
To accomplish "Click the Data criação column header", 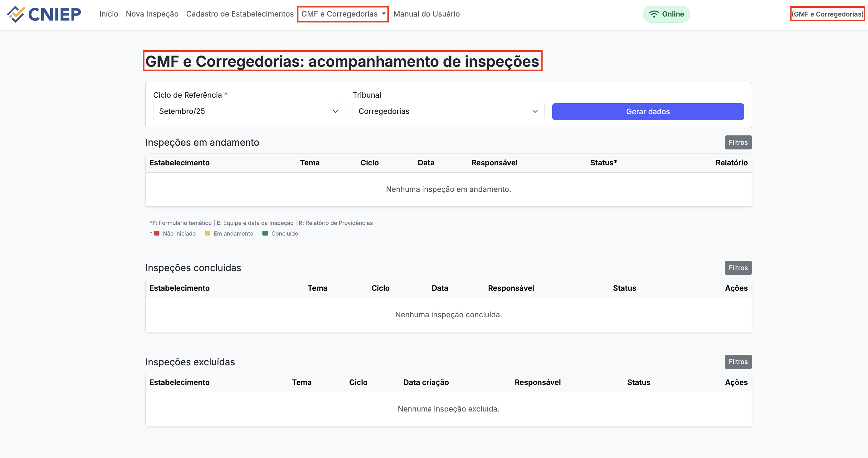I will tap(426, 382).
